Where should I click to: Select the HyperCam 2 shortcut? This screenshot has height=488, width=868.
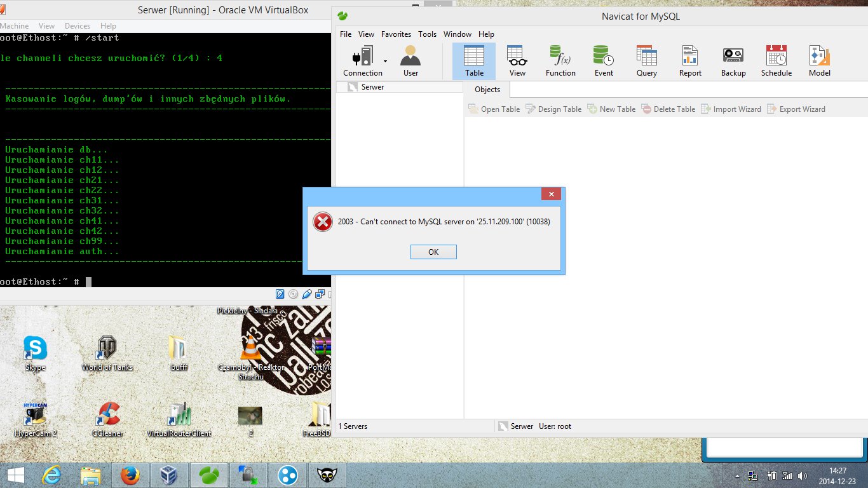tap(35, 419)
